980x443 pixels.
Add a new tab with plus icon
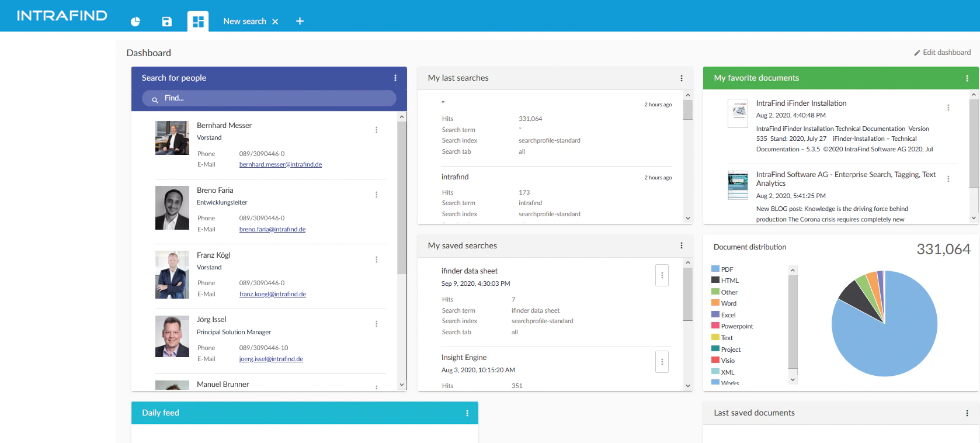(x=300, y=21)
